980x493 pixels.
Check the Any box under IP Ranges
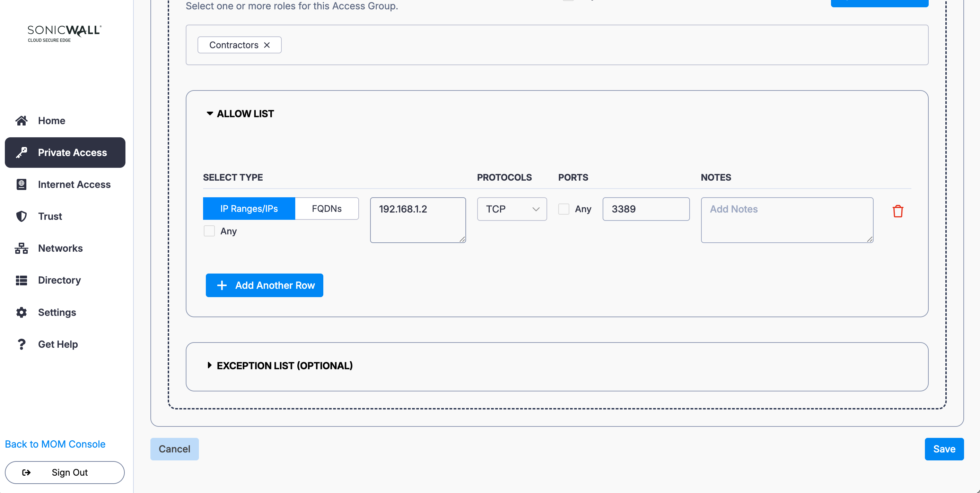point(209,231)
